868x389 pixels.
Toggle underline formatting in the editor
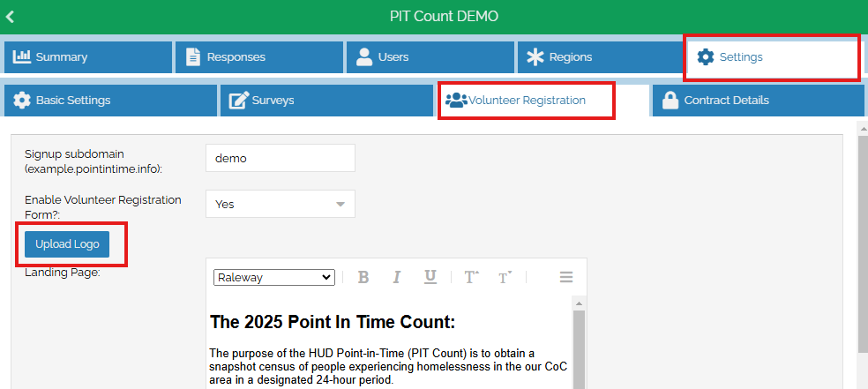pos(430,277)
